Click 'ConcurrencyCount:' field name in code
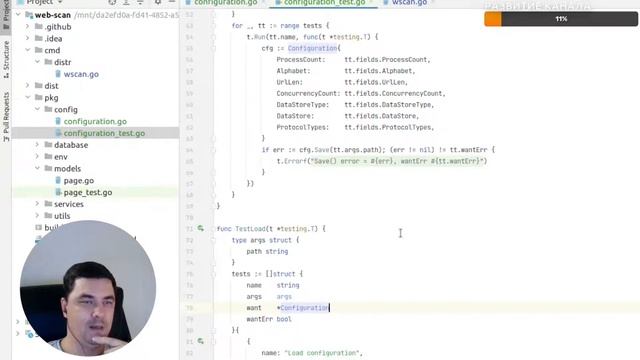This screenshot has height=360, width=640. coord(308,93)
